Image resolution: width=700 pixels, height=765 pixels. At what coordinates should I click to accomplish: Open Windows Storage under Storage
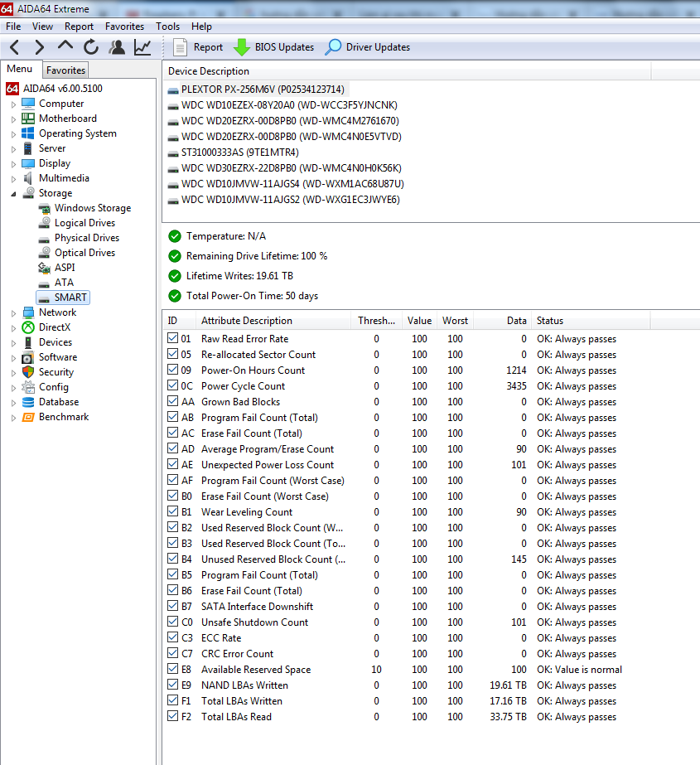(x=93, y=208)
